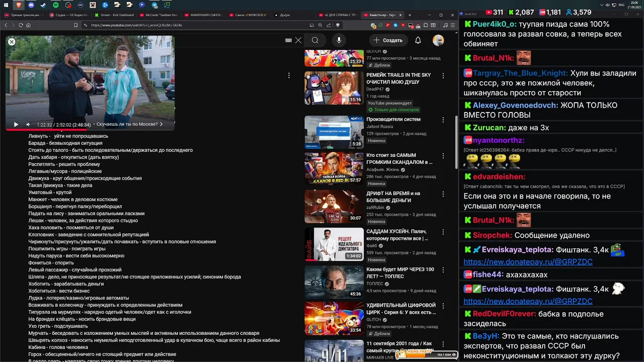Open the "Производители систем" video thumbnail
This screenshot has width=644, height=362.
tap(334, 132)
